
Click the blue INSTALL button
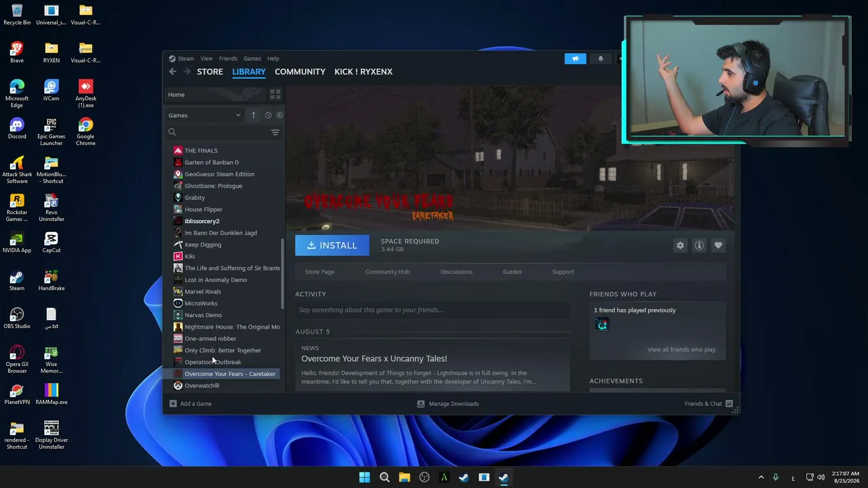[332, 245]
